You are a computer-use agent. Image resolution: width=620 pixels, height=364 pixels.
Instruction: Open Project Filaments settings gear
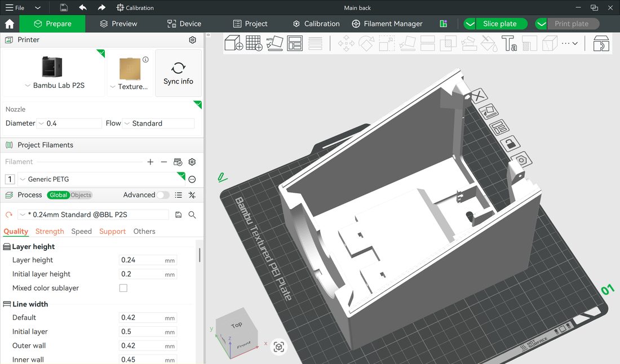(x=192, y=162)
